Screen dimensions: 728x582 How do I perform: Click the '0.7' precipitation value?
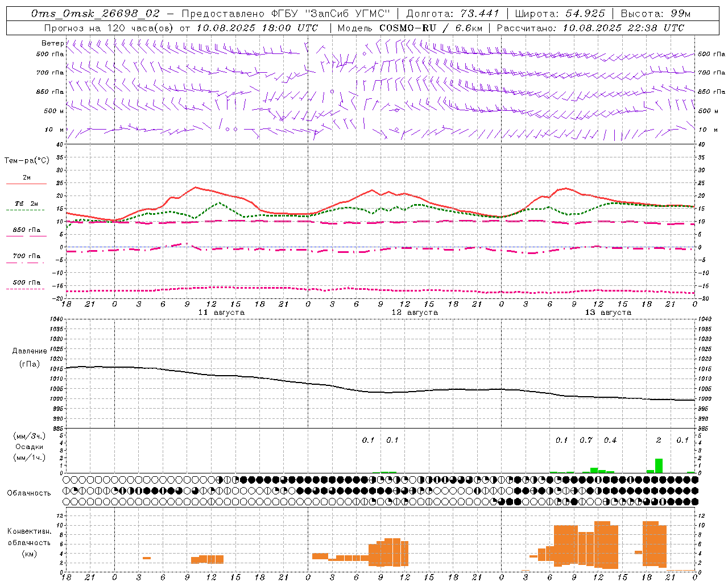click(586, 440)
